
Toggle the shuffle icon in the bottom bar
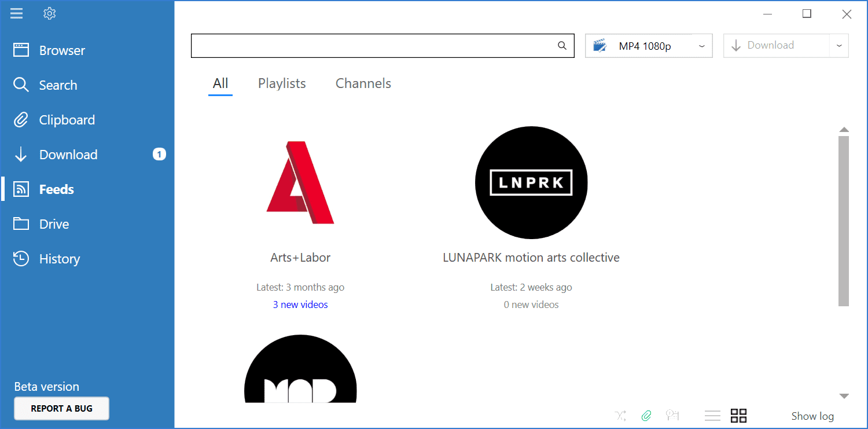coord(621,415)
